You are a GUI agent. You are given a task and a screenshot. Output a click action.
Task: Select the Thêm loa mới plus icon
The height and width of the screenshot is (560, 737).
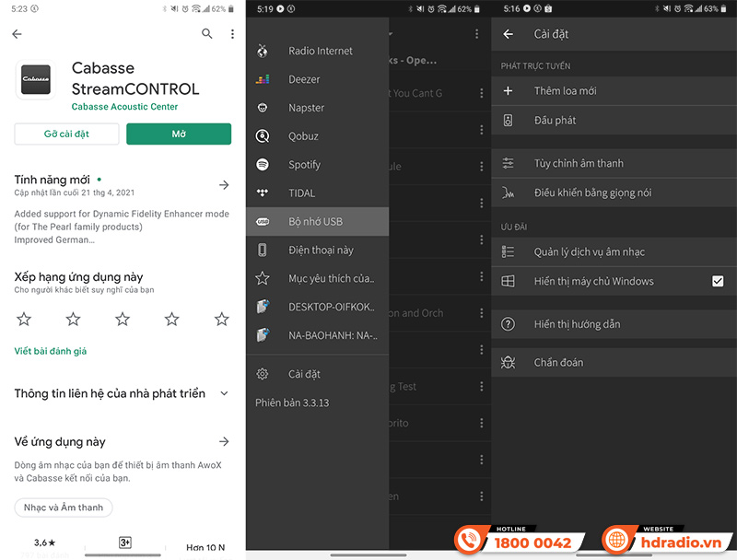(508, 91)
